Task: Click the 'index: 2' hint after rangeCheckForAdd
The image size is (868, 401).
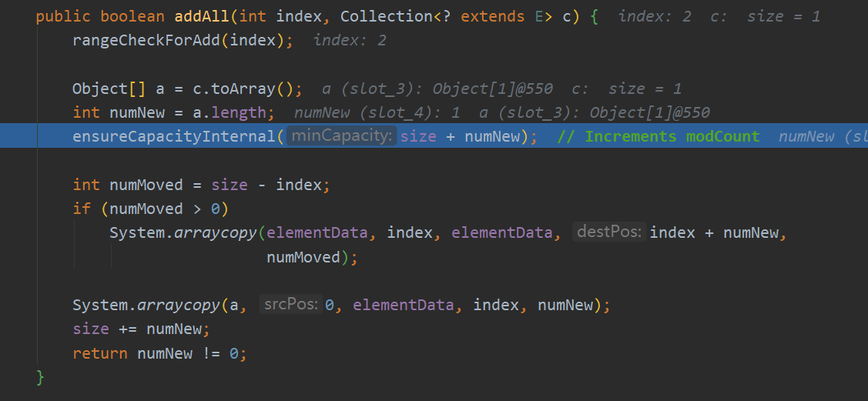Action: [350, 40]
